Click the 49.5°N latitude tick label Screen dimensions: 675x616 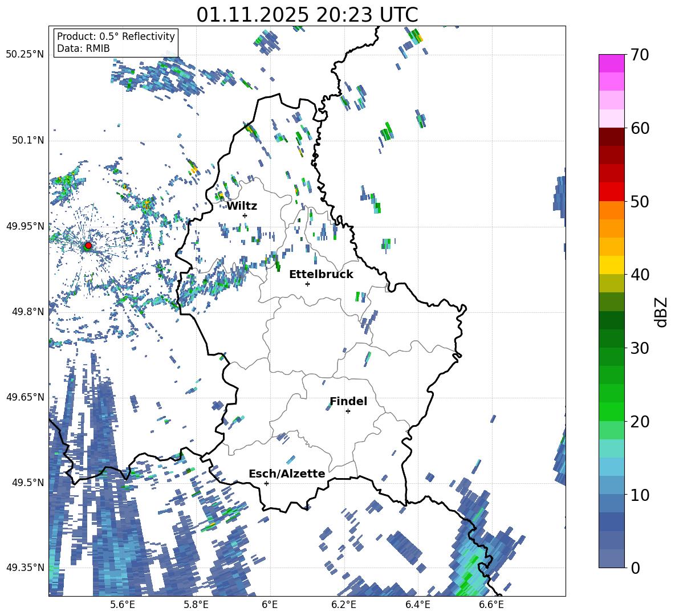coord(27,482)
